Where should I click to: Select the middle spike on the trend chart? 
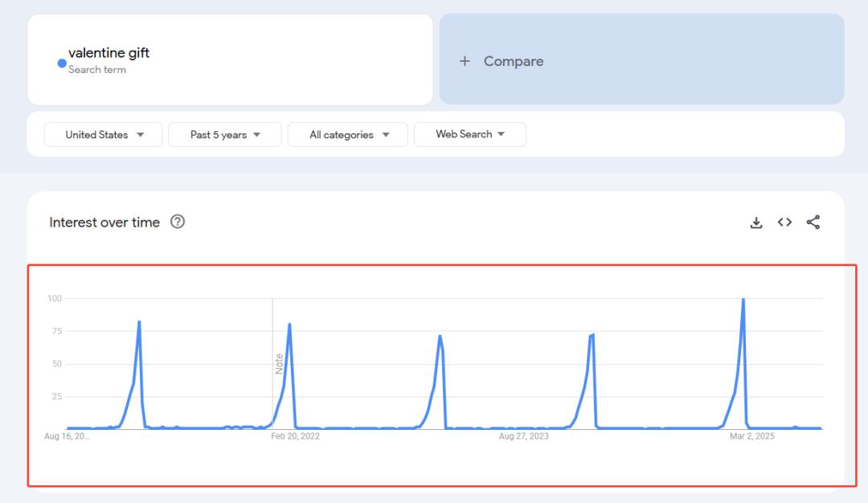pos(440,337)
